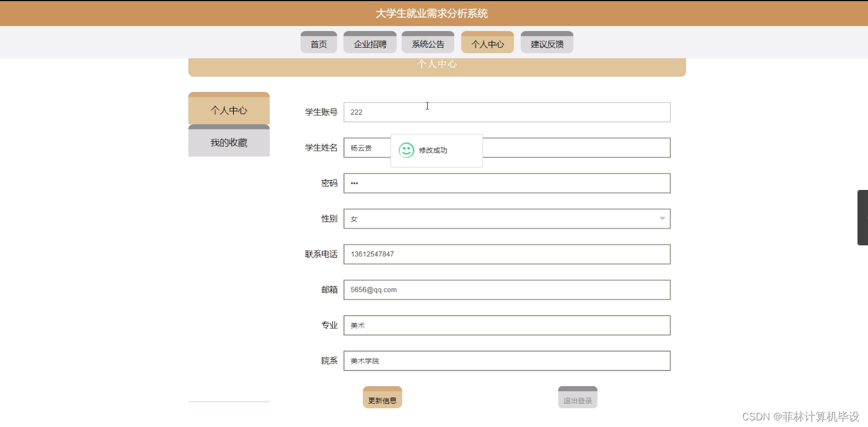Select 个人中心 in the sidebar
The height and width of the screenshot is (427, 868).
pos(229,110)
